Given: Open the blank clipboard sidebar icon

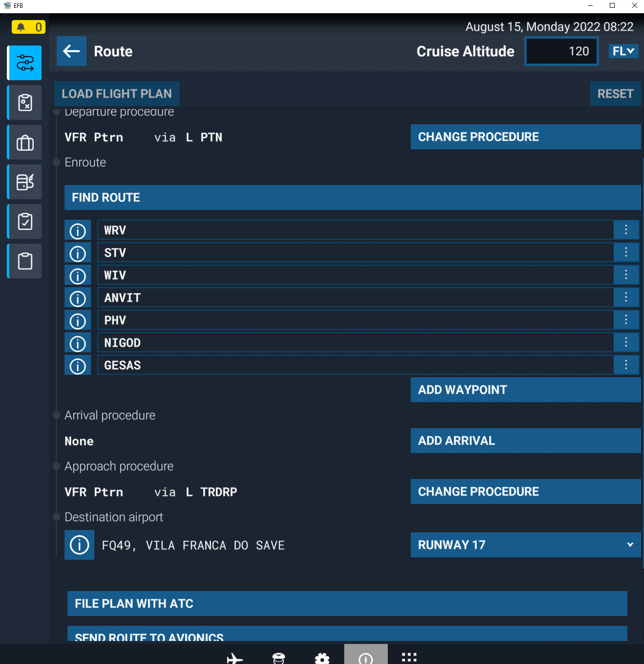Looking at the screenshot, I should tap(25, 261).
